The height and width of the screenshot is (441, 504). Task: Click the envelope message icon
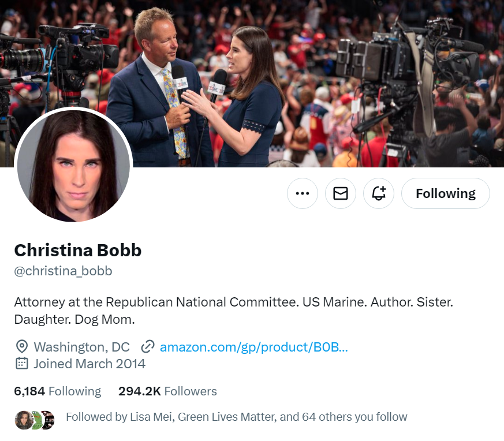[x=341, y=193]
